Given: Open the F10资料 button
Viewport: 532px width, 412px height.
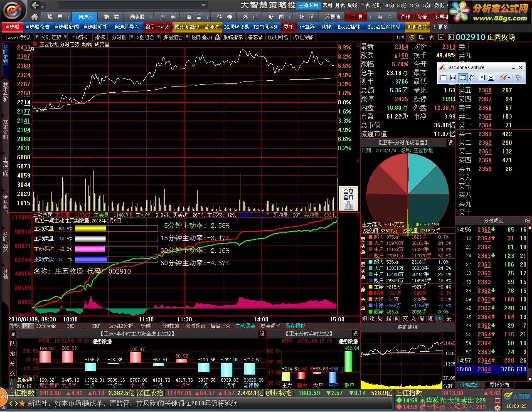Looking at the screenshot, I should 80,37.
